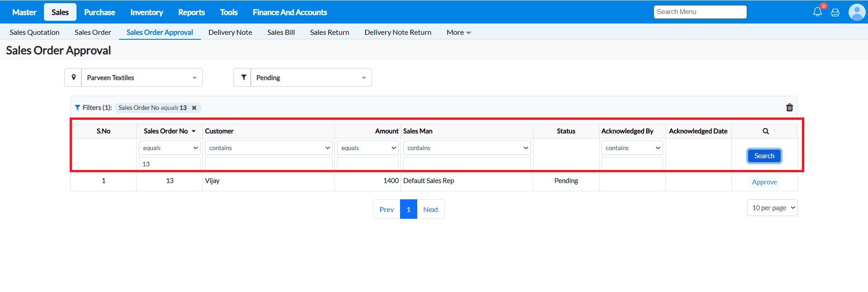Click the funnel icon beside Pending
Screen dimensions: 868x292
pos(243,78)
